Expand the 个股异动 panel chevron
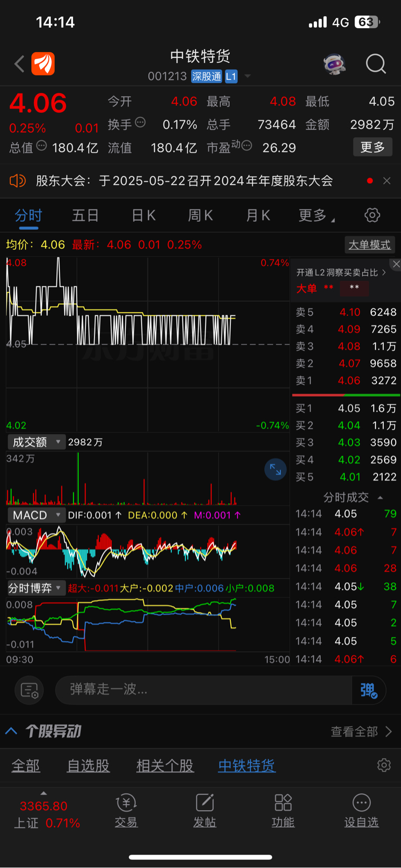401x868 pixels. tap(11, 731)
